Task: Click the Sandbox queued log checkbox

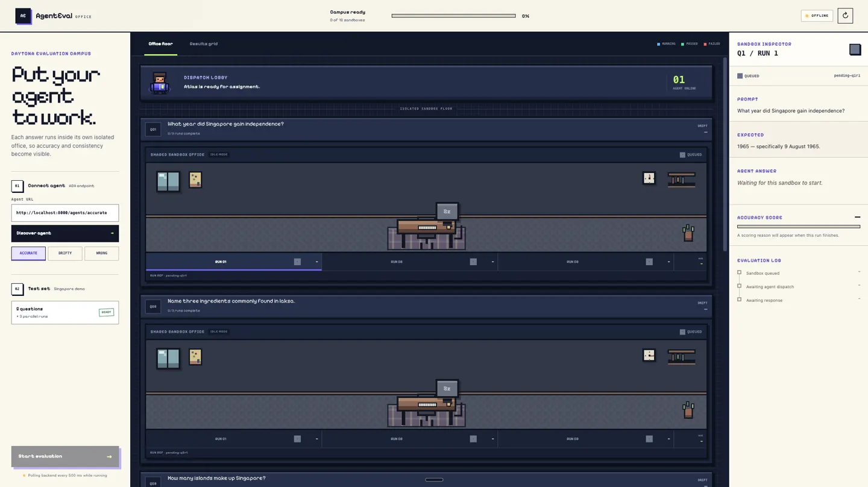Action: [x=740, y=272]
